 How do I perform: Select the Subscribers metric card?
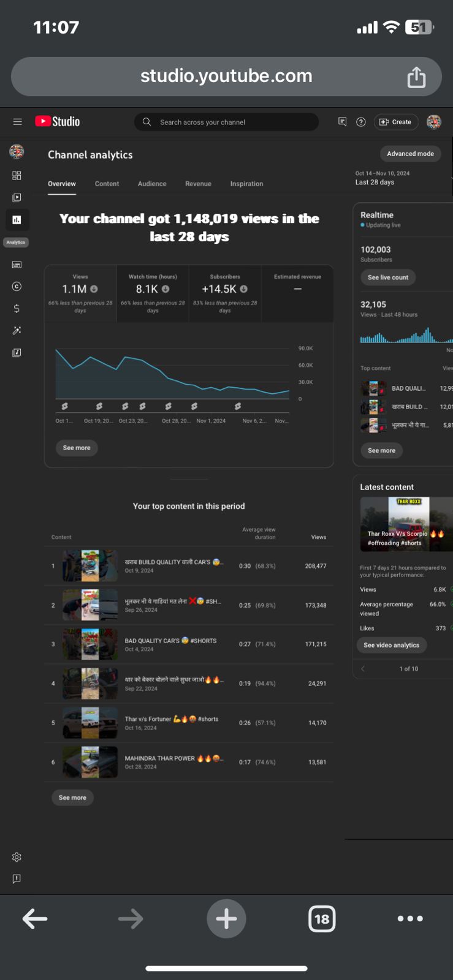click(x=225, y=293)
